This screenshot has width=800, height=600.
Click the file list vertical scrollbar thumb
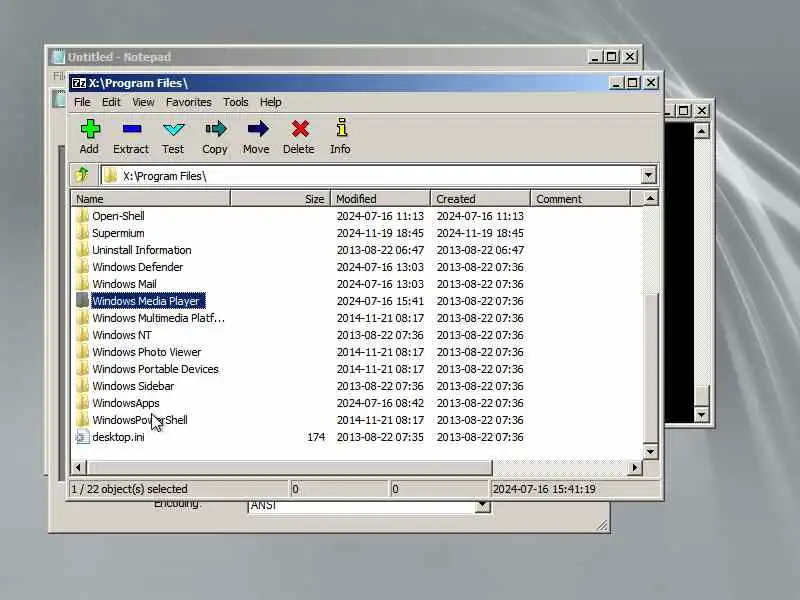(x=650, y=368)
